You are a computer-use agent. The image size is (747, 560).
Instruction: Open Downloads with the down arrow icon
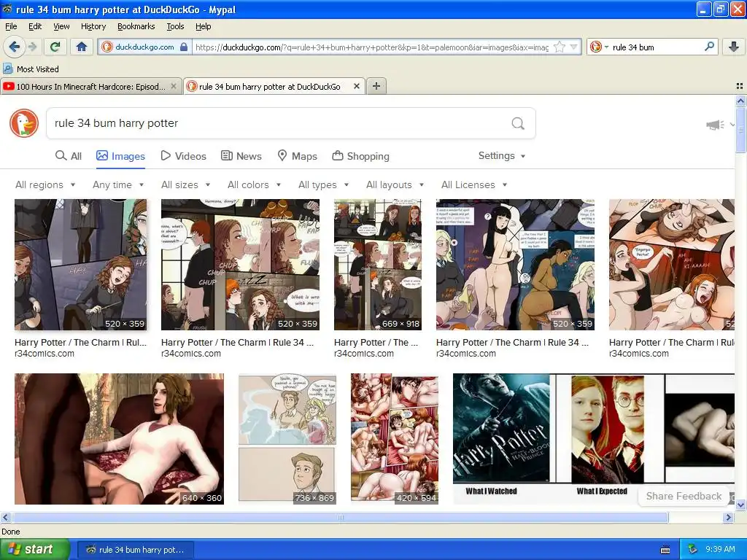tap(734, 47)
